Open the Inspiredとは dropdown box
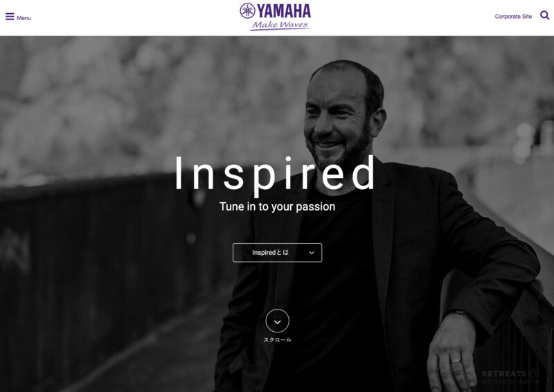 tap(278, 252)
